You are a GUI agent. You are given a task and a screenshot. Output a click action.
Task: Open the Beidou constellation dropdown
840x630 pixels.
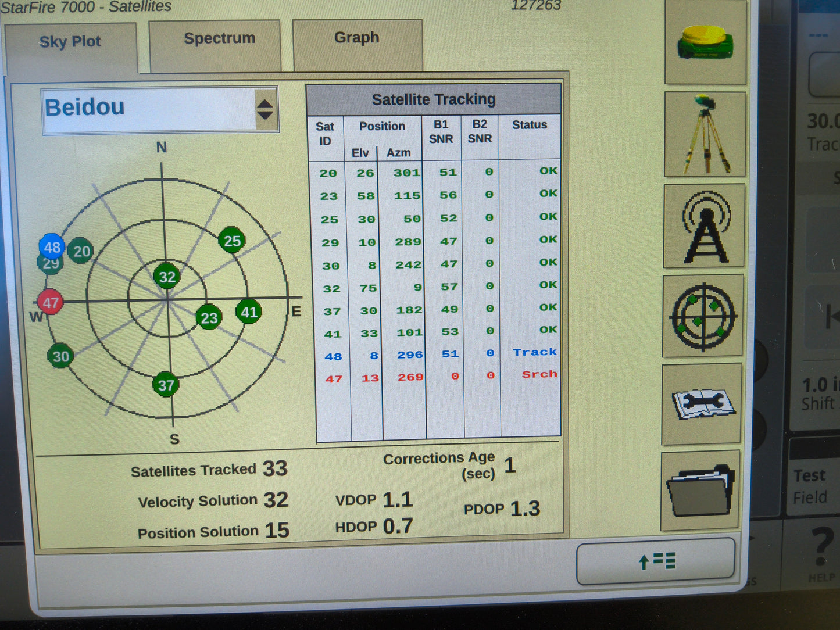point(145,108)
